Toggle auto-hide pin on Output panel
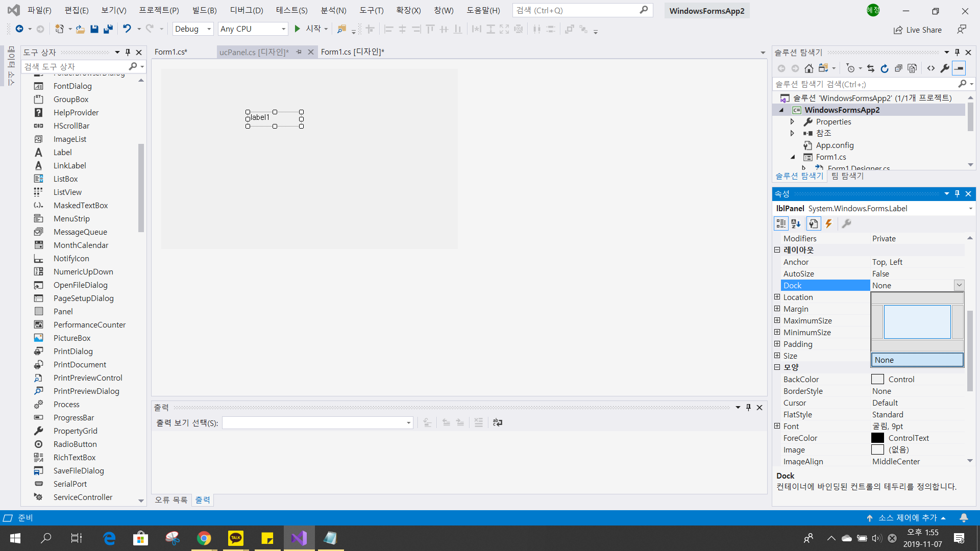The width and height of the screenshot is (980, 551). 748,407
